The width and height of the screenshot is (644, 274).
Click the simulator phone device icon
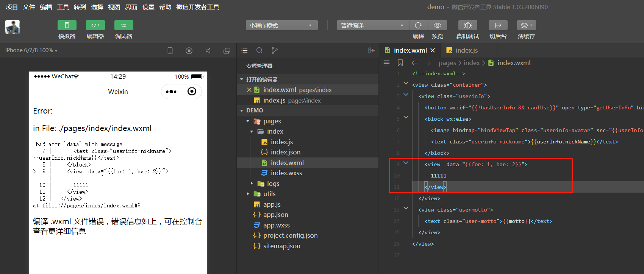coord(170,51)
